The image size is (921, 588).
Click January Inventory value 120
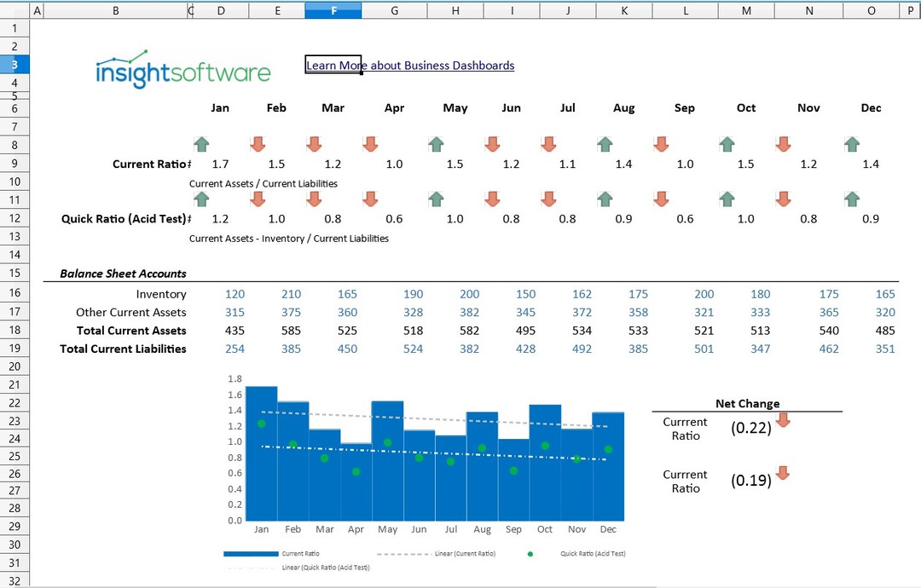click(235, 294)
